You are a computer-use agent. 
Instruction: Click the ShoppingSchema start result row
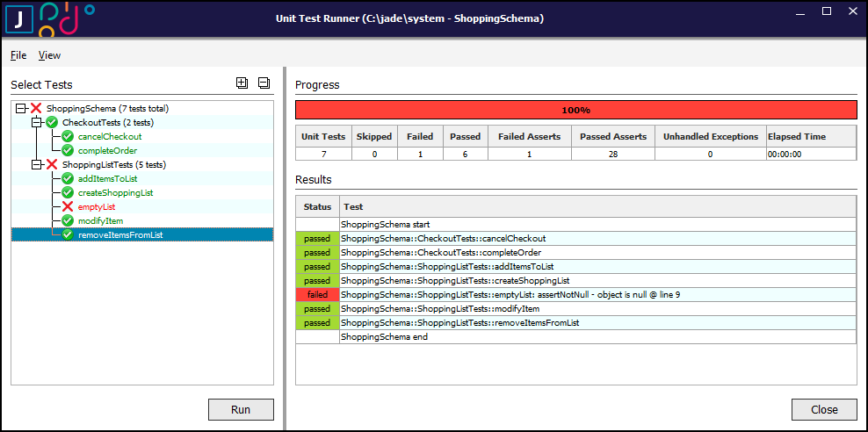tap(598, 225)
